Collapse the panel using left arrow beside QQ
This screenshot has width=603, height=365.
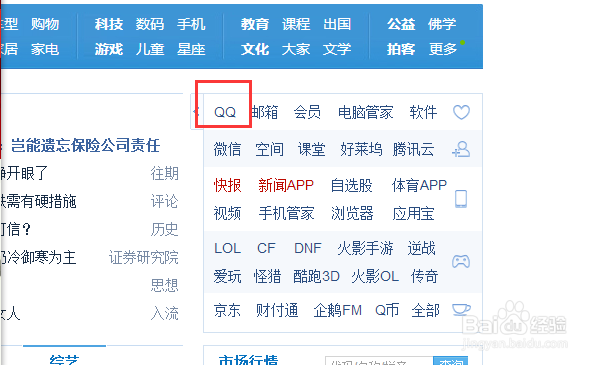197,112
